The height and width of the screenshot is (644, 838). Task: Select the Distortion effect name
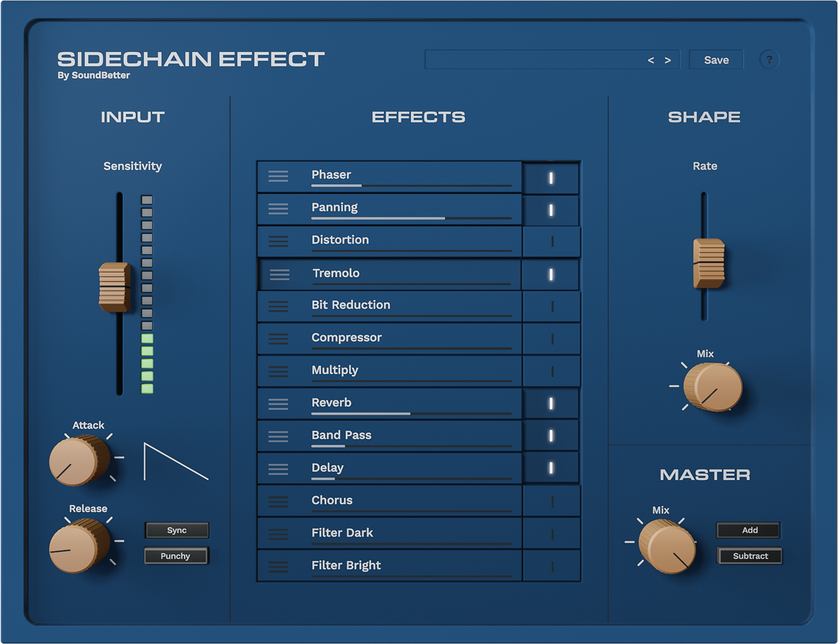[x=340, y=240]
